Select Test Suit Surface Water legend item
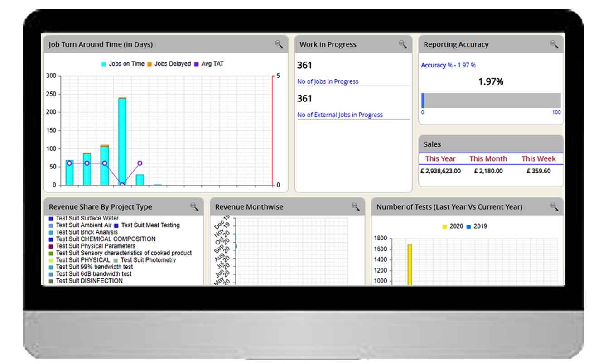 coord(84,218)
